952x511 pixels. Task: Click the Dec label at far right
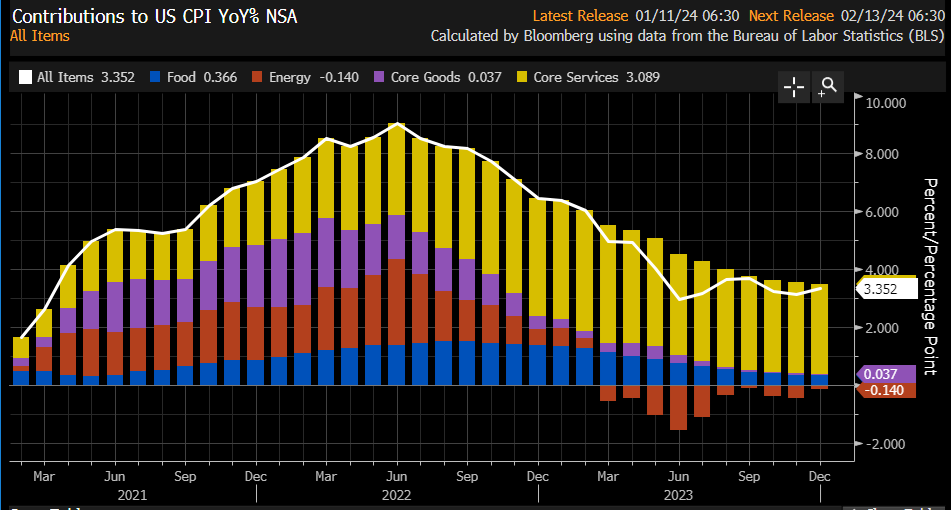[x=820, y=476]
